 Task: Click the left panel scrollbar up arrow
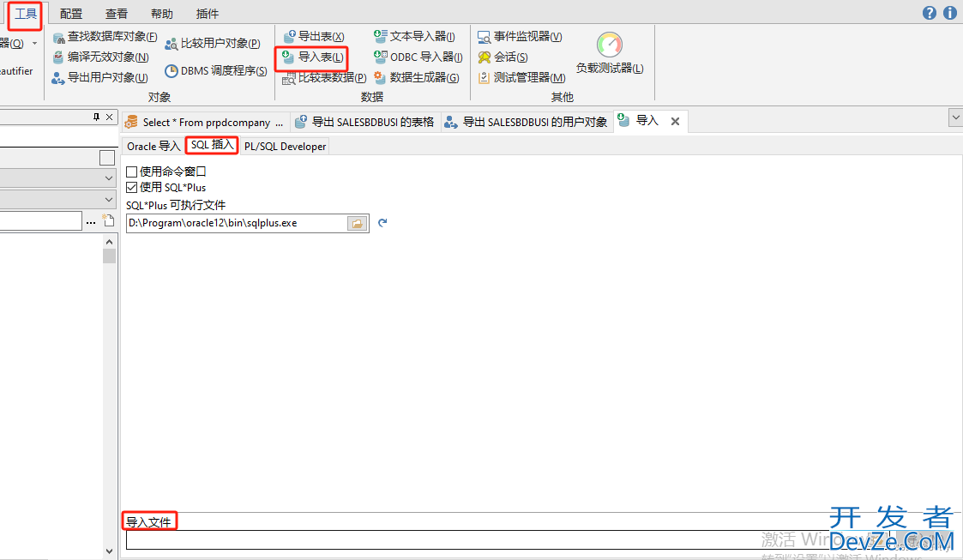(x=109, y=242)
